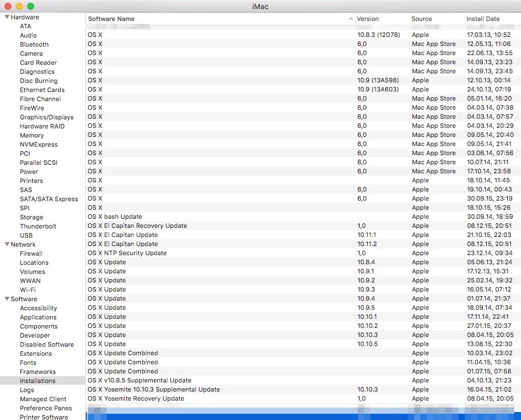Select Fibre Channel item
Viewport: 521px width, 420px height.
[40, 99]
